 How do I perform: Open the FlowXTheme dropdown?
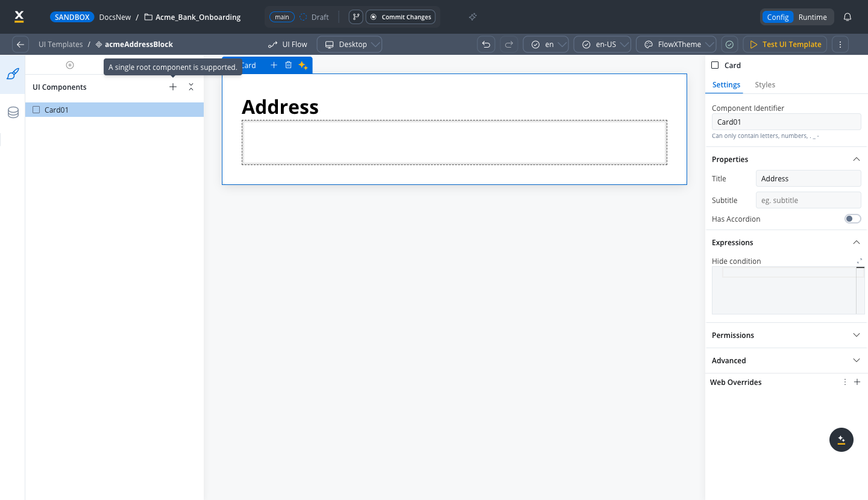676,45
